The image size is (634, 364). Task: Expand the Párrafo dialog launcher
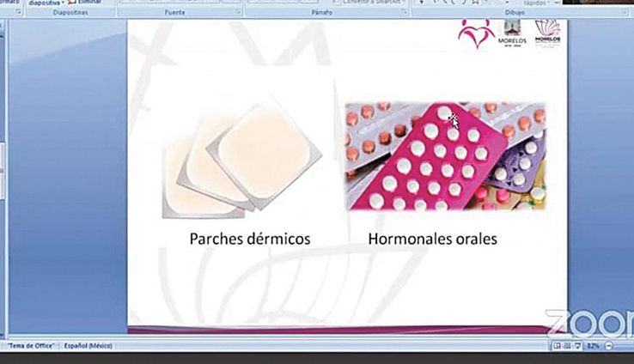point(405,14)
